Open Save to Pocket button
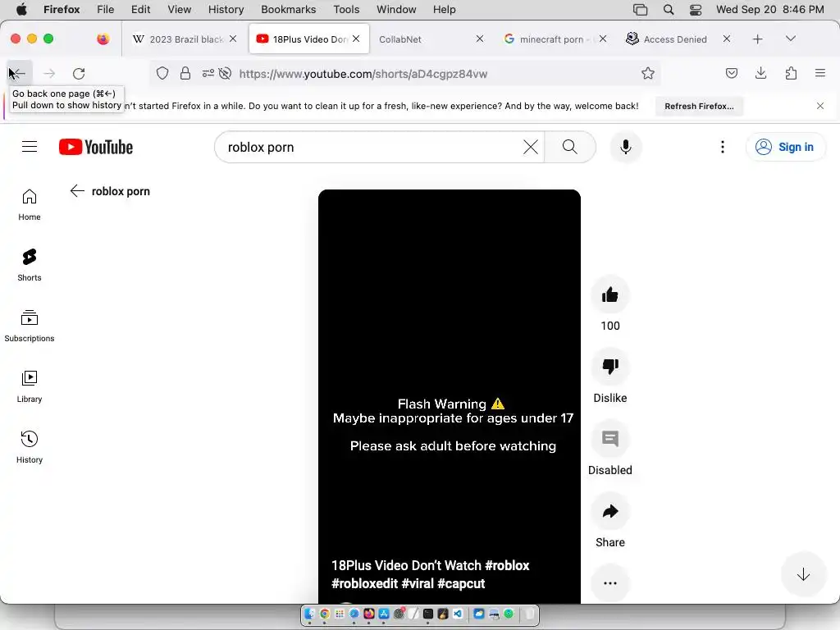The width and height of the screenshot is (840, 630). pos(731,73)
